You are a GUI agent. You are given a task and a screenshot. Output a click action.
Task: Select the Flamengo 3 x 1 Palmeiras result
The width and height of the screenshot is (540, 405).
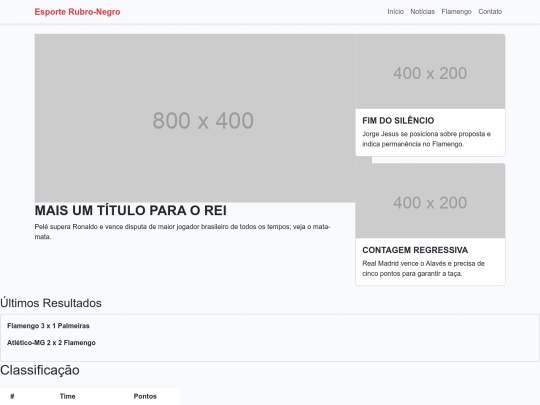click(48, 326)
